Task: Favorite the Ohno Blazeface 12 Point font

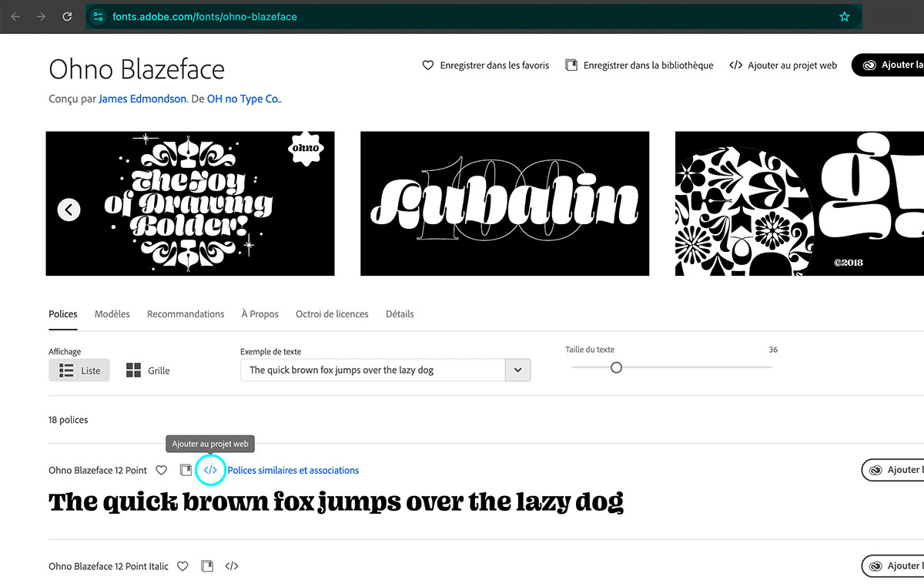Action: pyautogui.click(x=161, y=470)
